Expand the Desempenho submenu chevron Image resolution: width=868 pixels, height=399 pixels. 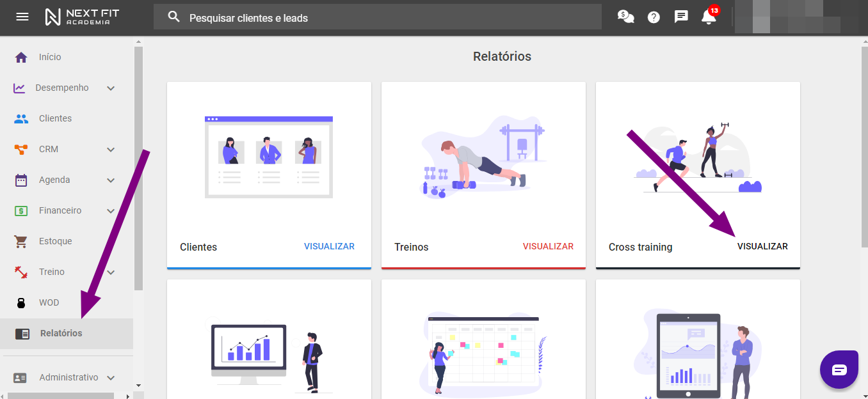(x=111, y=88)
